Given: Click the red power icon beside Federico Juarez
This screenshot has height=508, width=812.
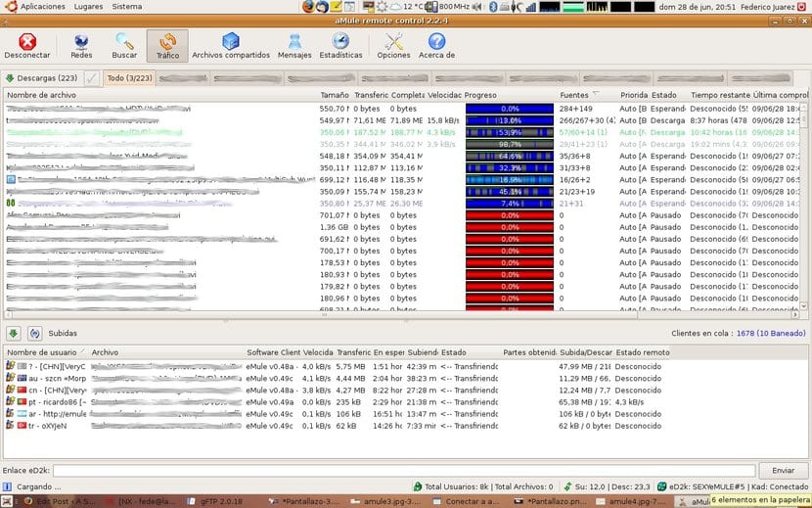Looking at the screenshot, I should click(x=802, y=7).
